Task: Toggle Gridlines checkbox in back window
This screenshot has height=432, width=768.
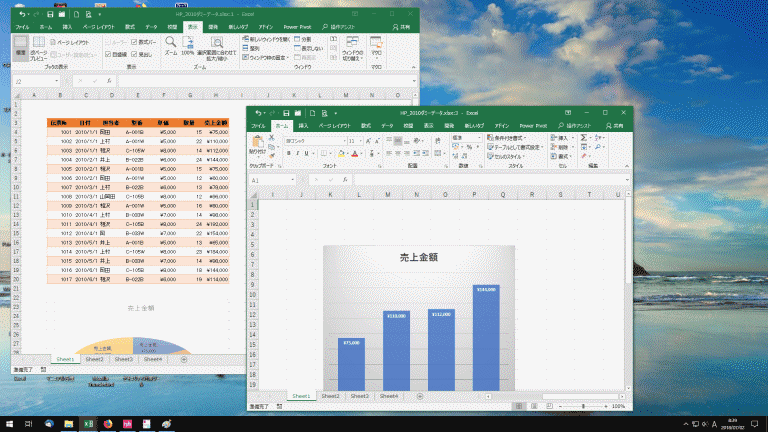Action: (x=116, y=54)
